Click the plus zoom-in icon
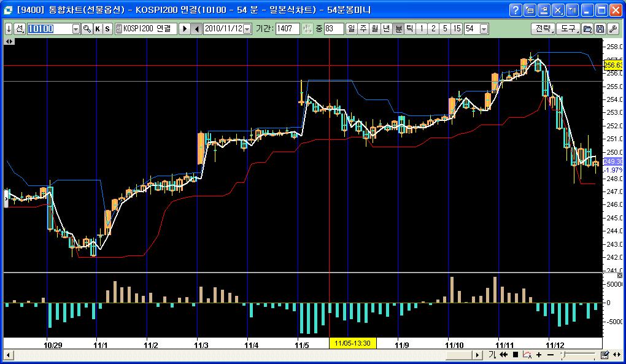Viewport: 626px width, 364px height. pyautogui.click(x=539, y=355)
